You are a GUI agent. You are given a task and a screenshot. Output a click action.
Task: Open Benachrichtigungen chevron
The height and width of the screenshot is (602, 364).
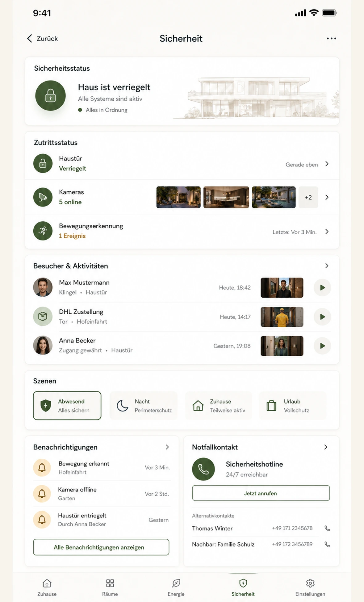[x=167, y=447]
